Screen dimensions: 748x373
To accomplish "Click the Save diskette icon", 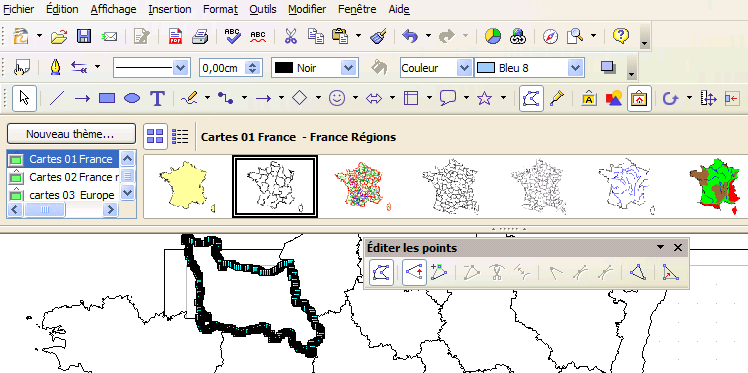I will [84, 36].
